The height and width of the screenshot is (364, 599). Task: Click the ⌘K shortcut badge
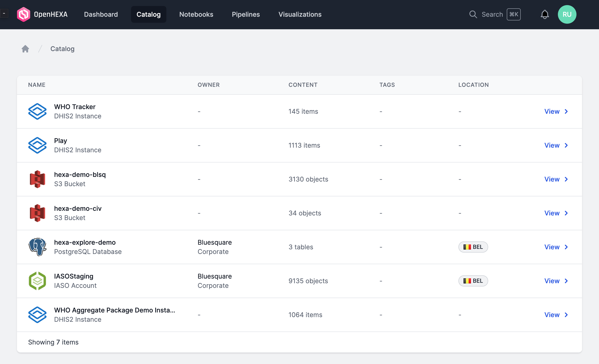tap(513, 14)
